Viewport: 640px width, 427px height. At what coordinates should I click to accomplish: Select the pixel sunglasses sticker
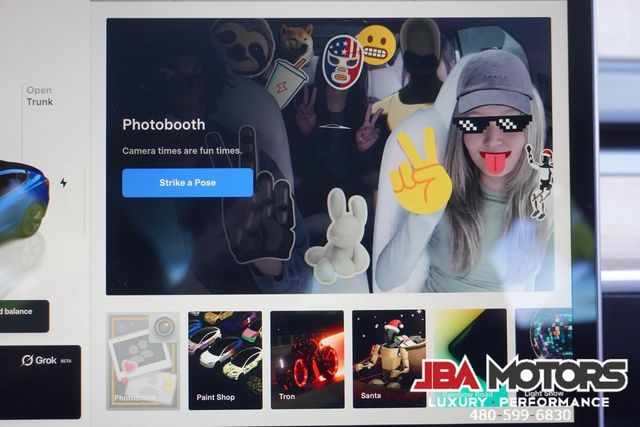click(492, 124)
